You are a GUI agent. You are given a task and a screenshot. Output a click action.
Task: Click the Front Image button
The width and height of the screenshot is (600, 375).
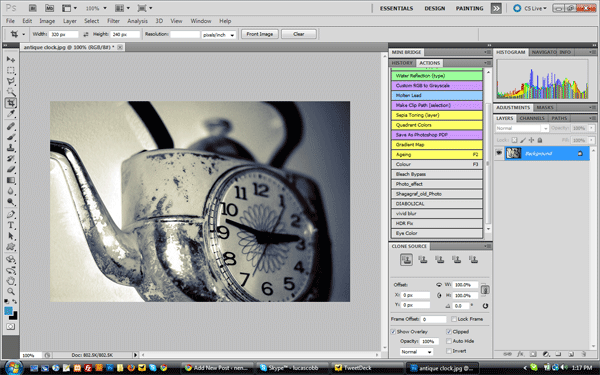[x=260, y=34]
